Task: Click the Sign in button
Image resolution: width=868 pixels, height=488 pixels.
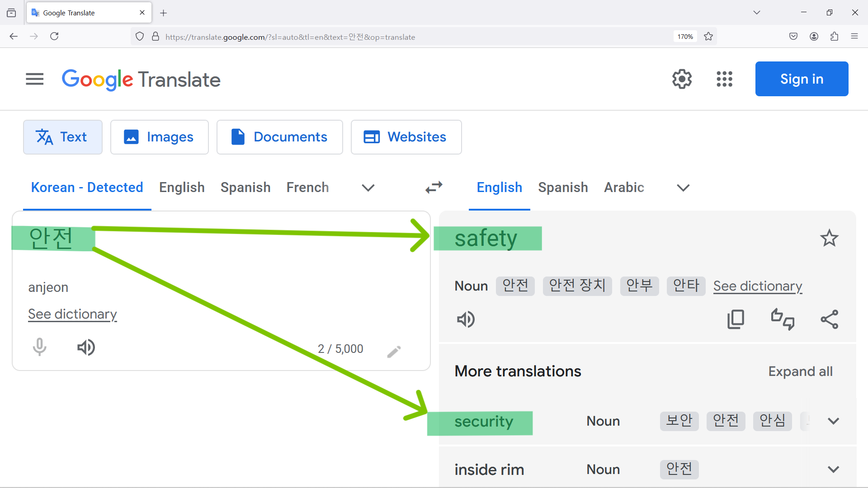Action: click(802, 79)
